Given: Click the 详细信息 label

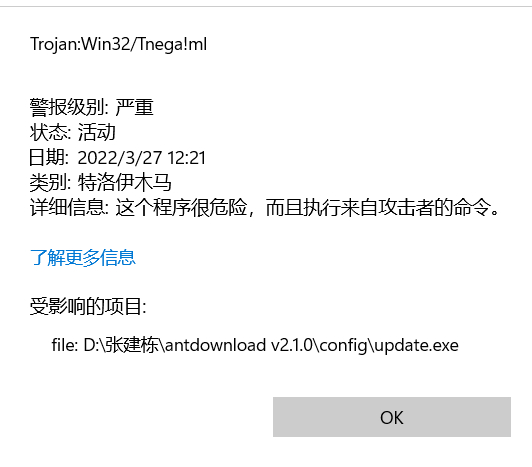Looking at the screenshot, I should point(67,207).
